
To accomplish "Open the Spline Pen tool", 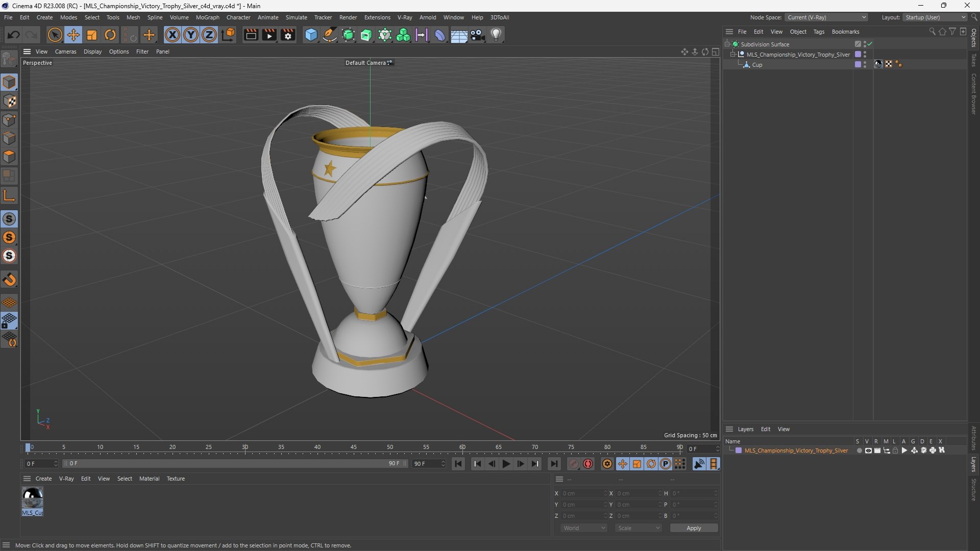I will (330, 35).
